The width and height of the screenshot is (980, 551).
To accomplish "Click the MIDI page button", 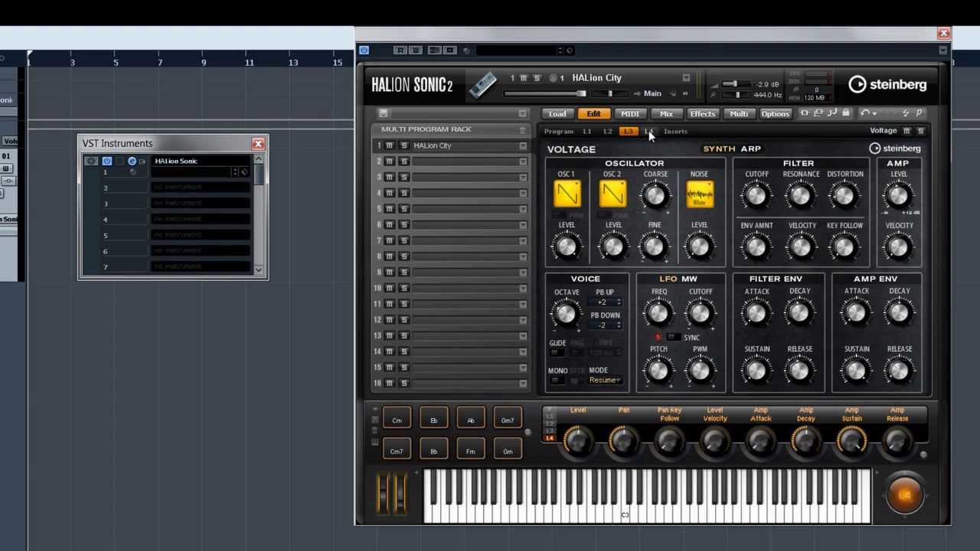I will 630,114.
